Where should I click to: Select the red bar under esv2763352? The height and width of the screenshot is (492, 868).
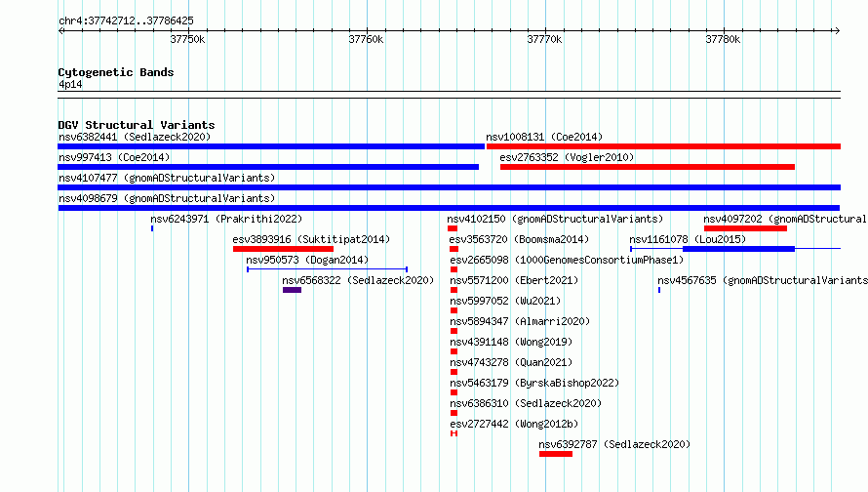point(648,167)
